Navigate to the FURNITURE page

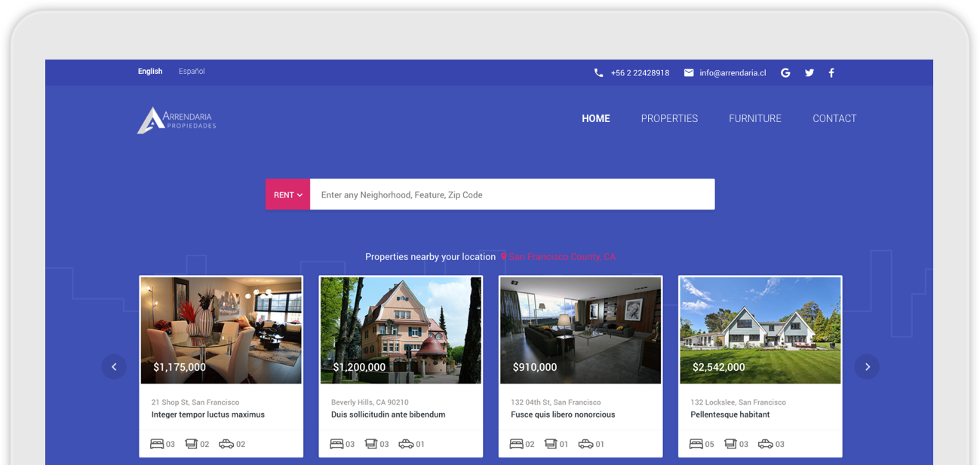754,118
